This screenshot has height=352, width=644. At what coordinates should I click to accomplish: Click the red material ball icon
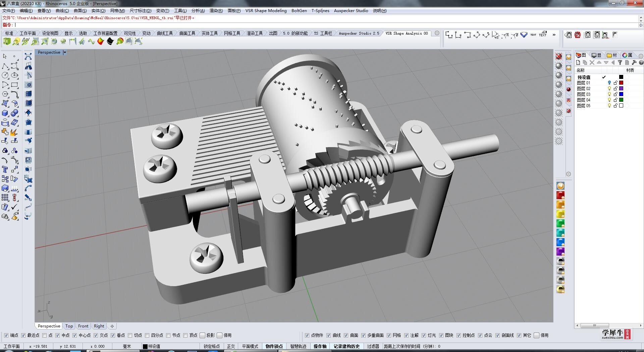coord(560,195)
